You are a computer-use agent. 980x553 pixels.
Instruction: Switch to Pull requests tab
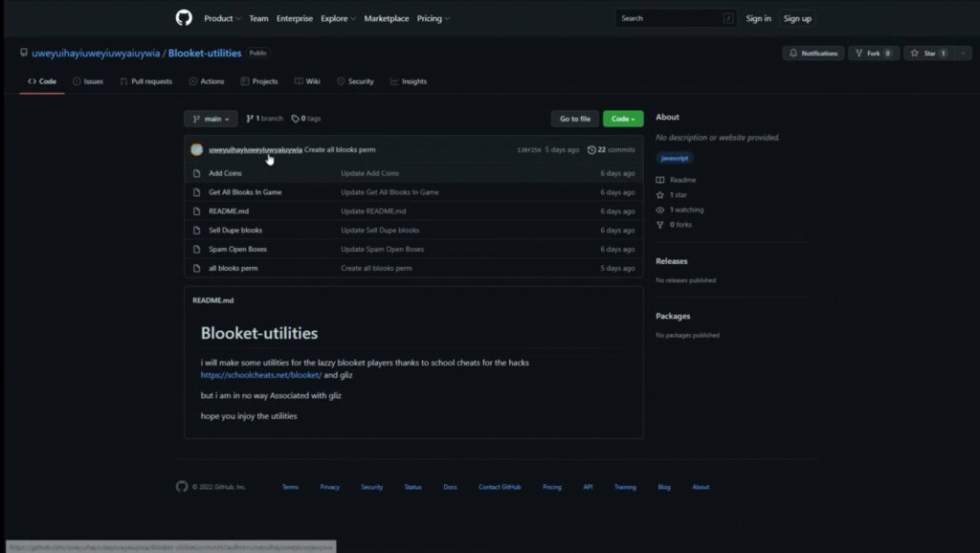(x=145, y=81)
